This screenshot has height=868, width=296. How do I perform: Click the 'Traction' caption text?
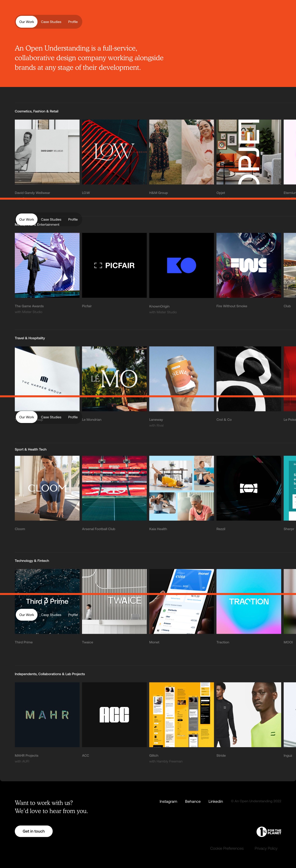click(223, 642)
